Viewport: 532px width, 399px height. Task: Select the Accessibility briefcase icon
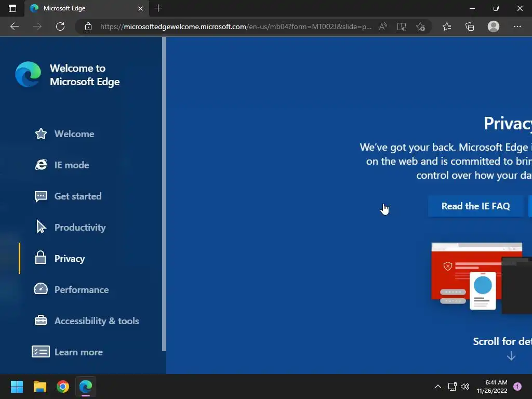(41, 320)
